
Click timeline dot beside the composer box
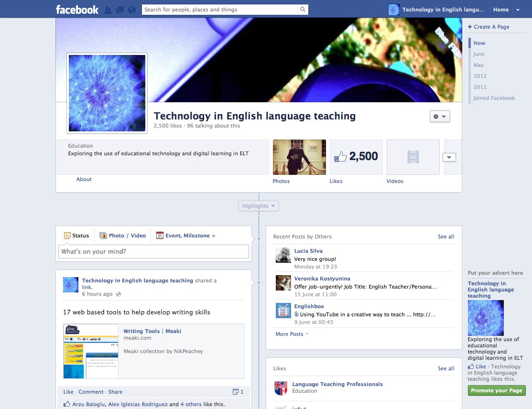(259, 239)
